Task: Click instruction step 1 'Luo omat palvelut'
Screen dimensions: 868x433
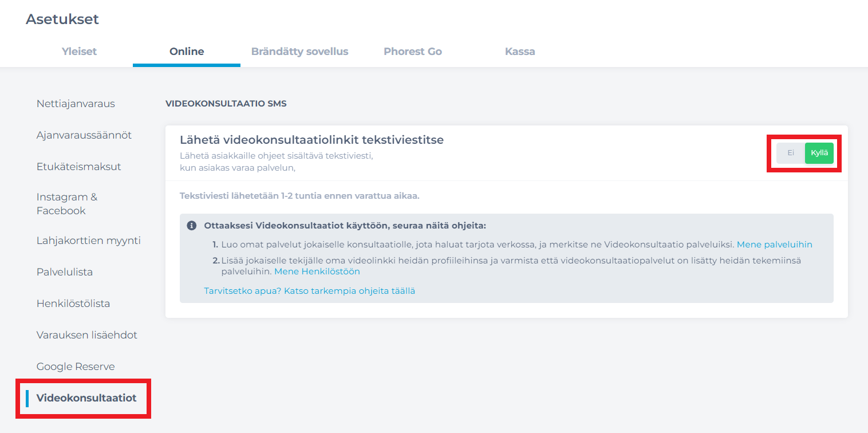Action: [x=478, y=245]
